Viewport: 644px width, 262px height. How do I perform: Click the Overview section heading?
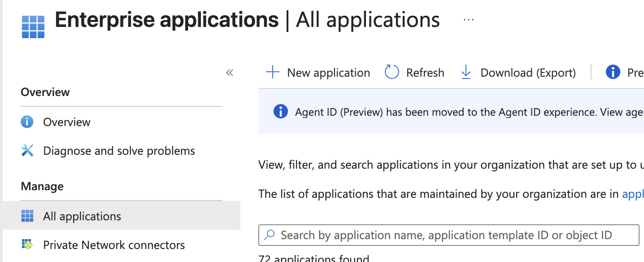45,92
